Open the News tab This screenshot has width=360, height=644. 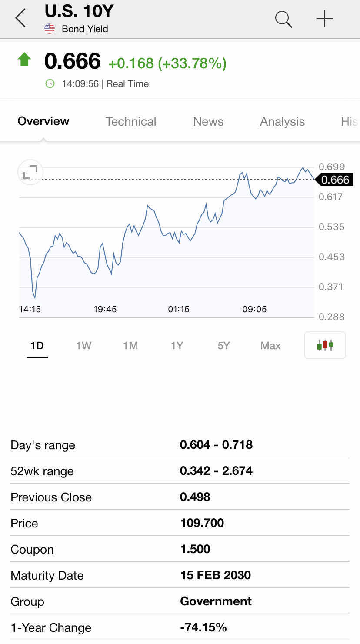[208, 121]
